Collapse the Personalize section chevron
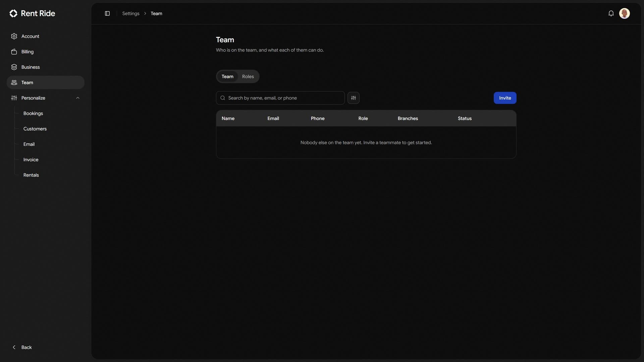Viewport: 644px width, 362px height. tap(78, 98)
